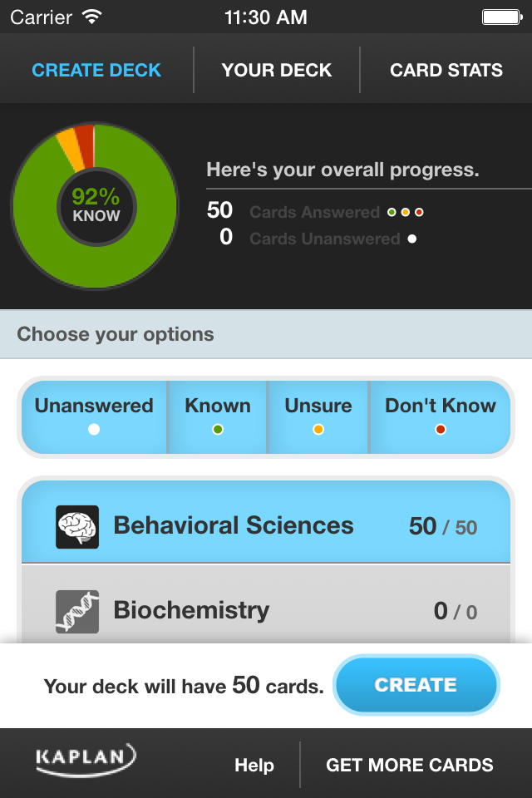
Task: Click the blue CREATE button
Action: coord(416,685)
